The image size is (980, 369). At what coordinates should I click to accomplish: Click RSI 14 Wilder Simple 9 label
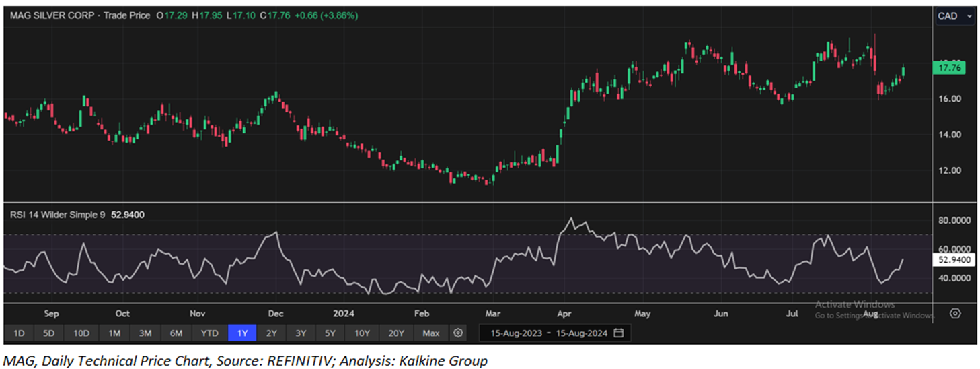(57, 215)
